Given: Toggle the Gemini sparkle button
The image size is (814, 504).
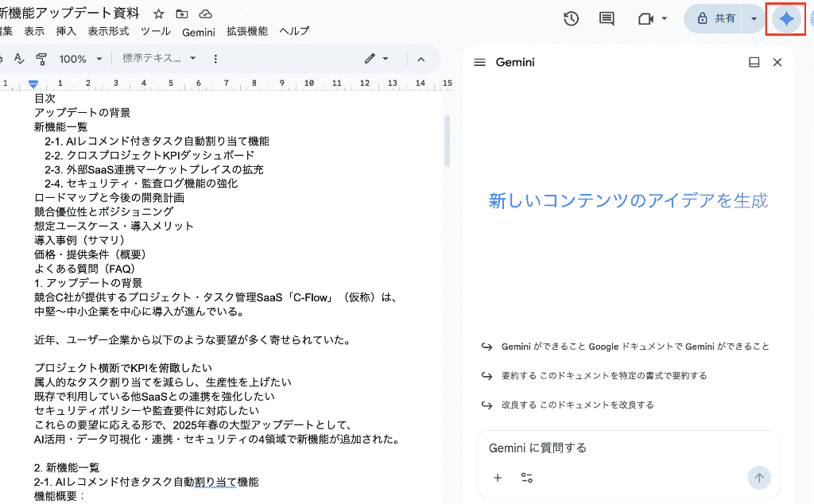Looking at the screenshot, I should [786, 19].
